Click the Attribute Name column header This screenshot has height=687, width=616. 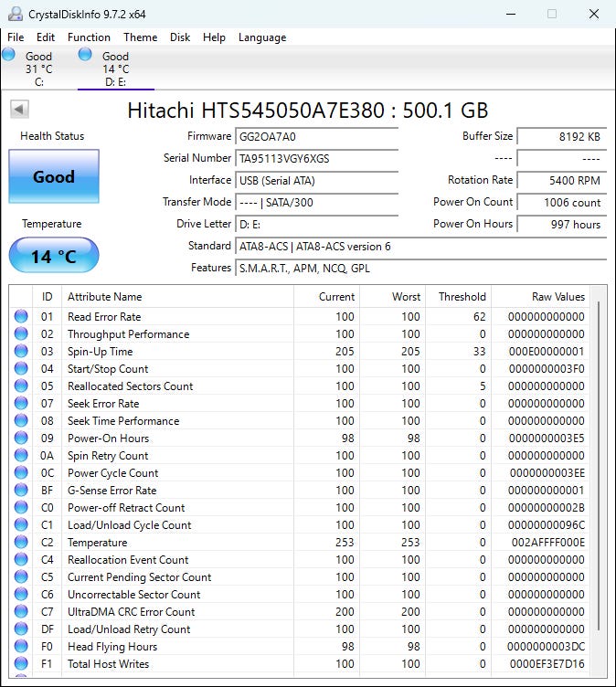(x=105, y=297)
